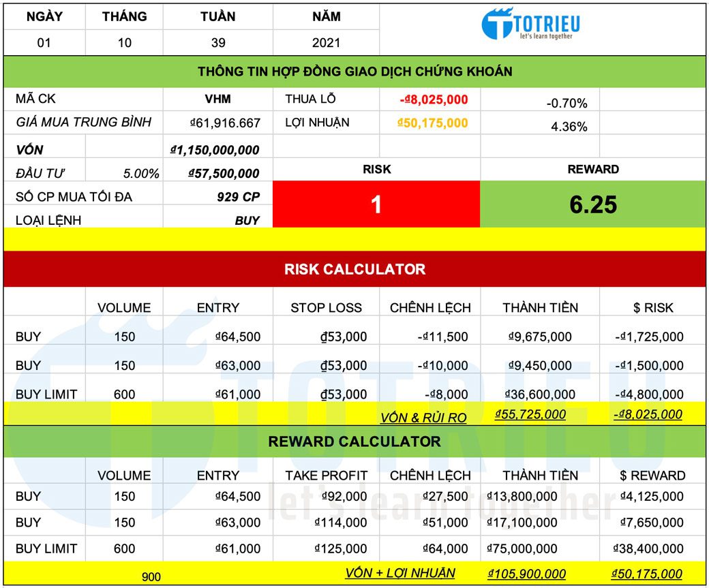Select the average buy price ₫61,916.667

(x=225, y=123)
